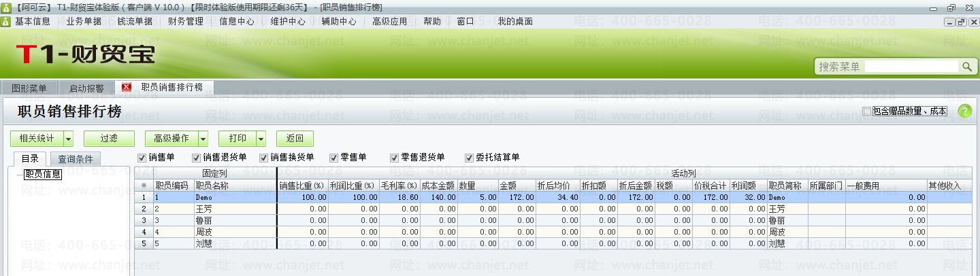Expand the 打印 dropdown arrow
The image size is (980, 276).
click(x=261, y=139)
